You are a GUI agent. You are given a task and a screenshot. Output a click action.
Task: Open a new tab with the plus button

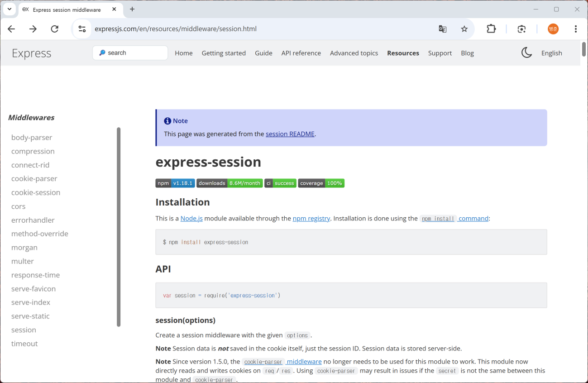coord(132,9)
